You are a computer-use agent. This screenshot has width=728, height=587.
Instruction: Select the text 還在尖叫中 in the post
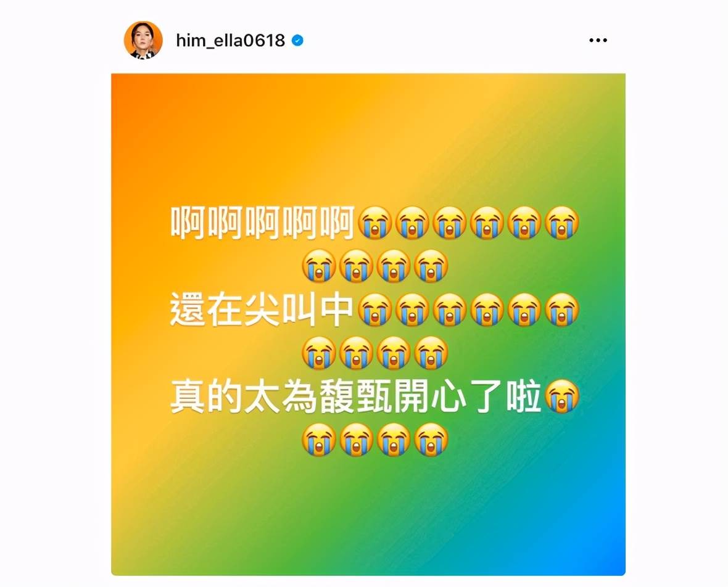[x=262, y=310]
